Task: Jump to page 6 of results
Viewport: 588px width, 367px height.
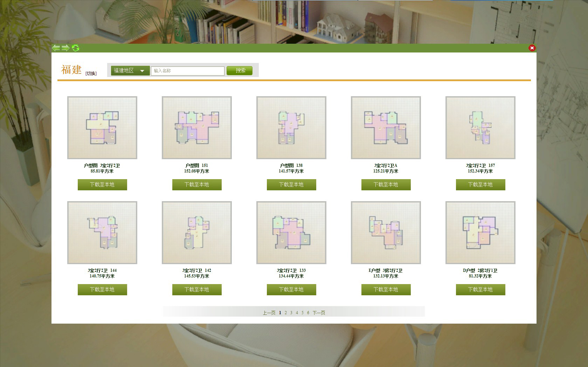Action: click(x=308, y=313)
